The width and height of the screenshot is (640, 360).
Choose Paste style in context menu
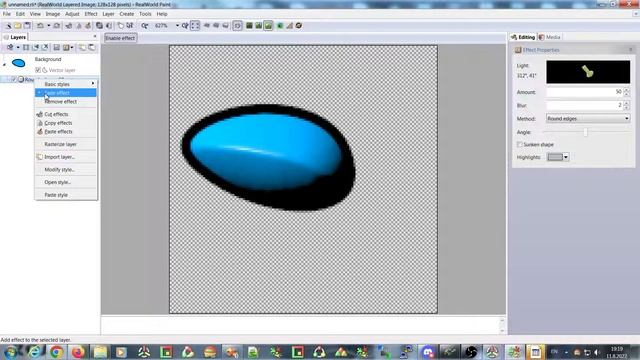click(66, 195)
